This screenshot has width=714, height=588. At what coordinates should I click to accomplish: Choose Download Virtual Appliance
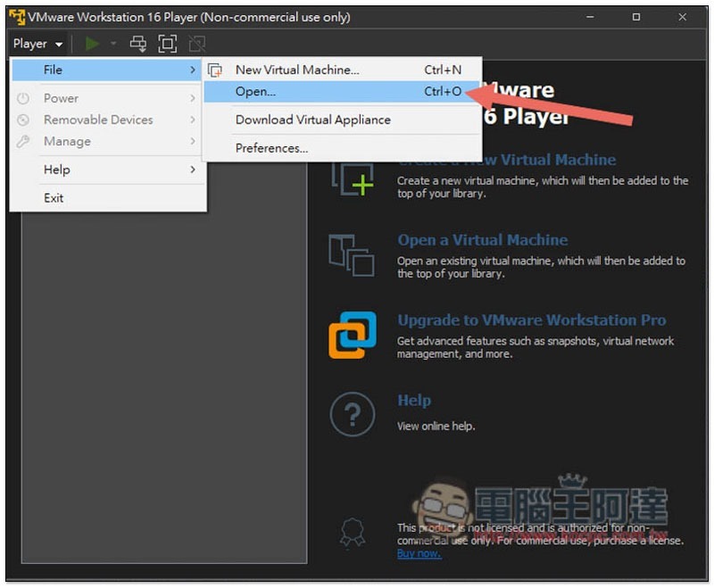pyautogui.click(x=312, y=120)
